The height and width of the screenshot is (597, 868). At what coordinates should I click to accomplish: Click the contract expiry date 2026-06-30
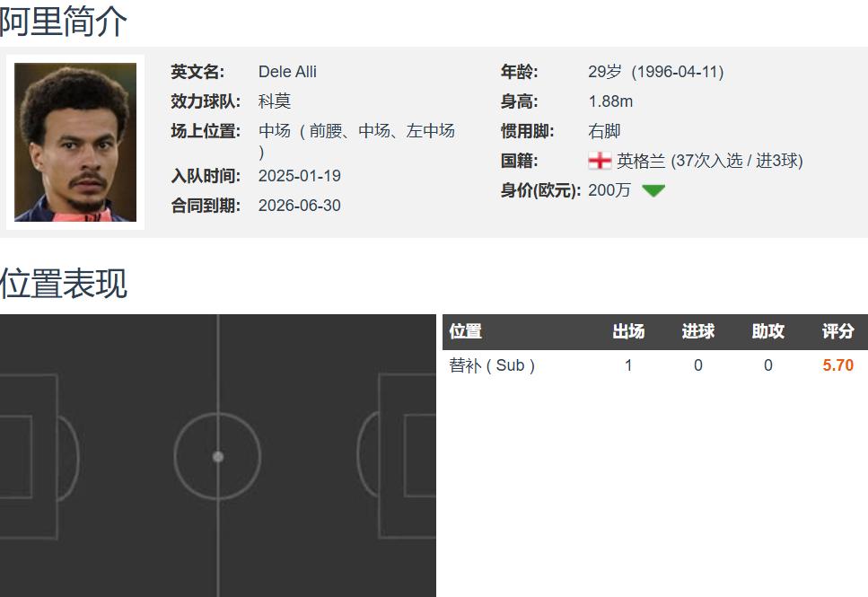300,206
